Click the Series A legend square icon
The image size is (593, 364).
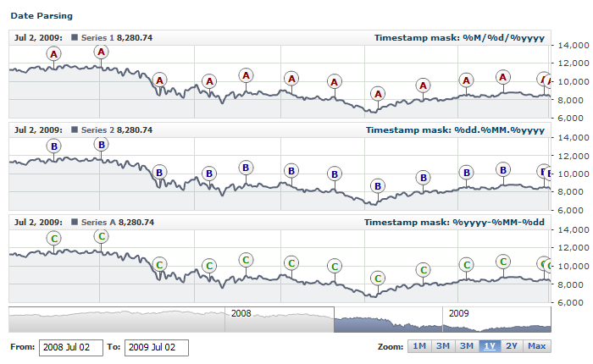point(75,222)
